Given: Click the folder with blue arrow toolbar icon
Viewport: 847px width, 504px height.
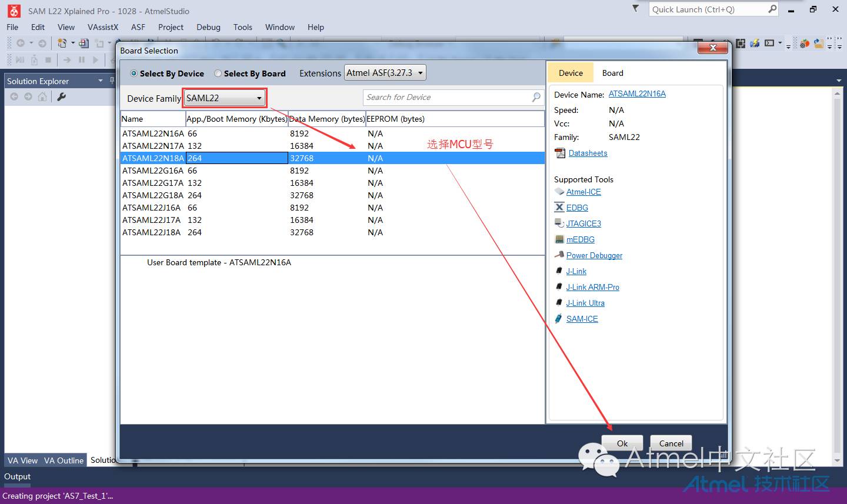Looking at the screenshot, I should (x=818, y=43).
